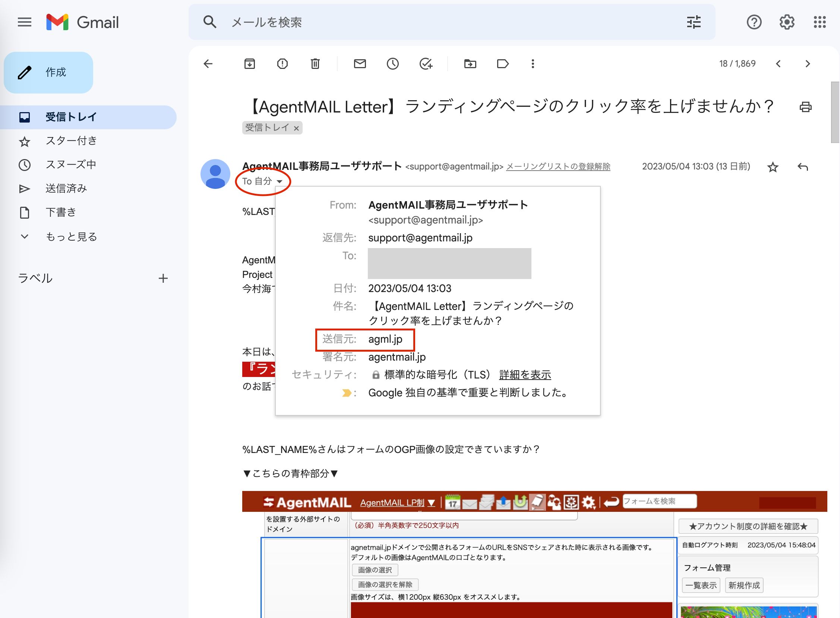Compose new mail with 作成

point(48,72)
